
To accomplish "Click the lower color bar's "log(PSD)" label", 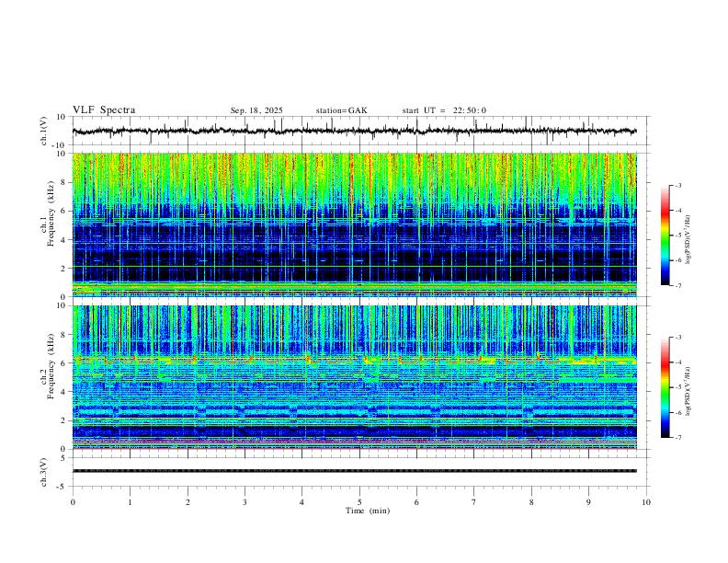I will coord(688,391).
